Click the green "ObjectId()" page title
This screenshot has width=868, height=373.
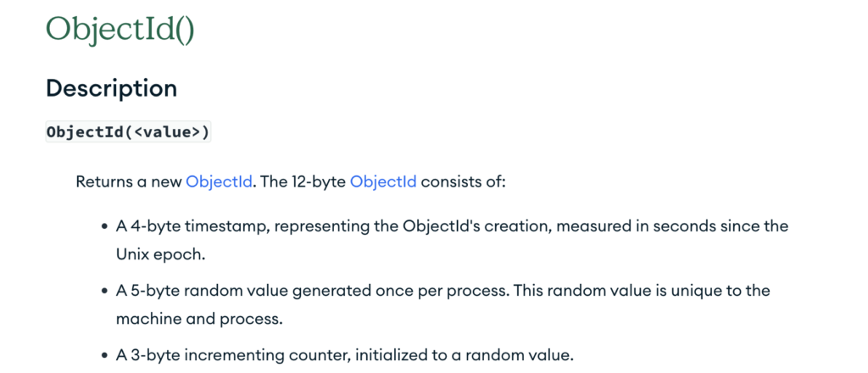click(x=120, y=29)
